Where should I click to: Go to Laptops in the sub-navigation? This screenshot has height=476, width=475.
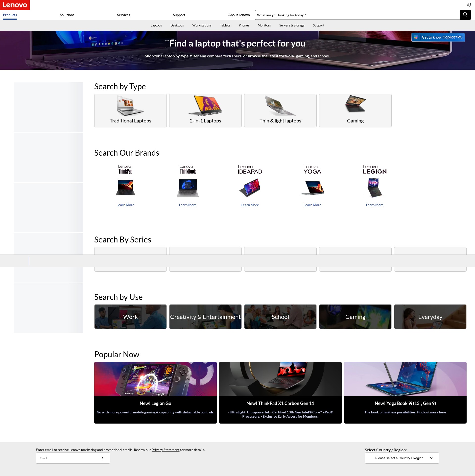click(x=156, y=25)
